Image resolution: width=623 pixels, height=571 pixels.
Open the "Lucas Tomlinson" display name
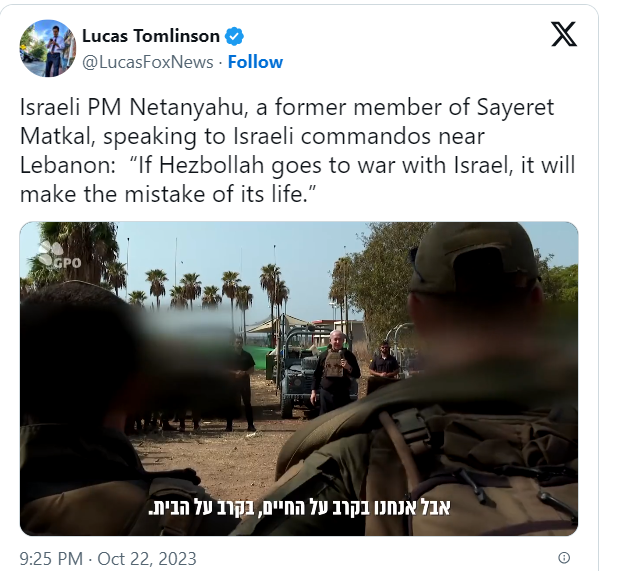pos(150,37)
